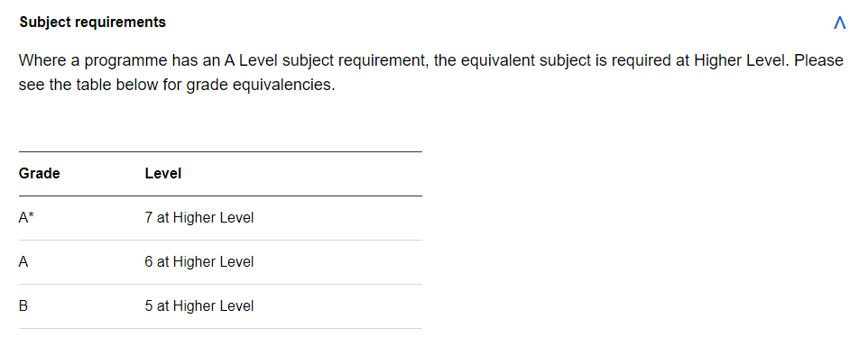This screenshot has width=868, height=346.
Task: Click the B grade row cell
Action: [x=23, y=306]
